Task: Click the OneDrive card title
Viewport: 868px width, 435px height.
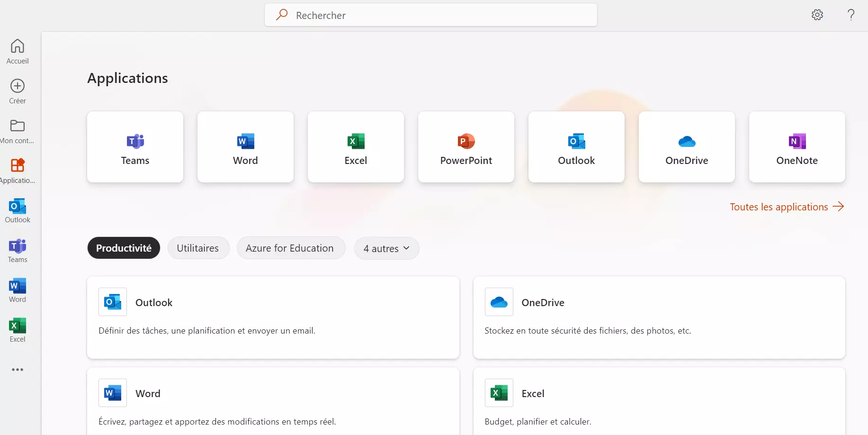Action: [543, 302]
